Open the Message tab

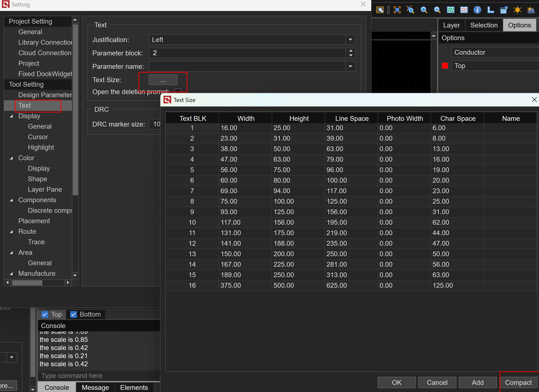(95, 387)
